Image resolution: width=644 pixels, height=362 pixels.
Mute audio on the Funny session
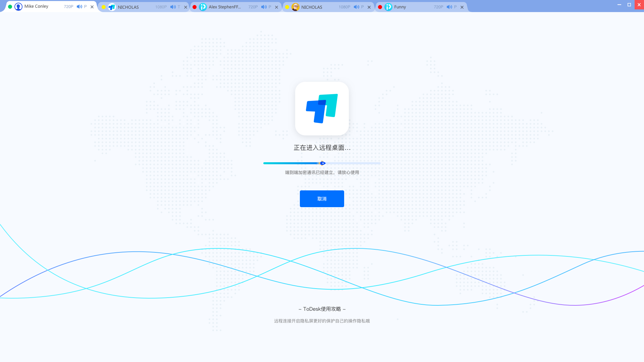[449, 7]
